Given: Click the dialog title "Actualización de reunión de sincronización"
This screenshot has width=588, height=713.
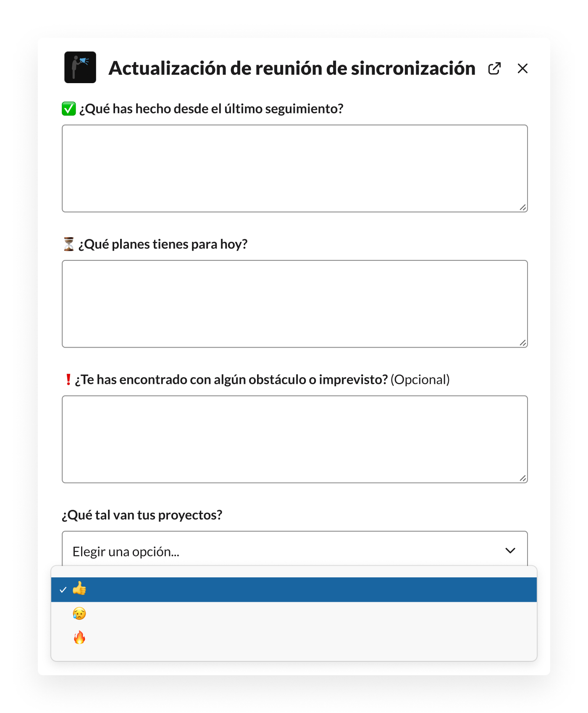Looking at the screenshot, I should point(292,68).
